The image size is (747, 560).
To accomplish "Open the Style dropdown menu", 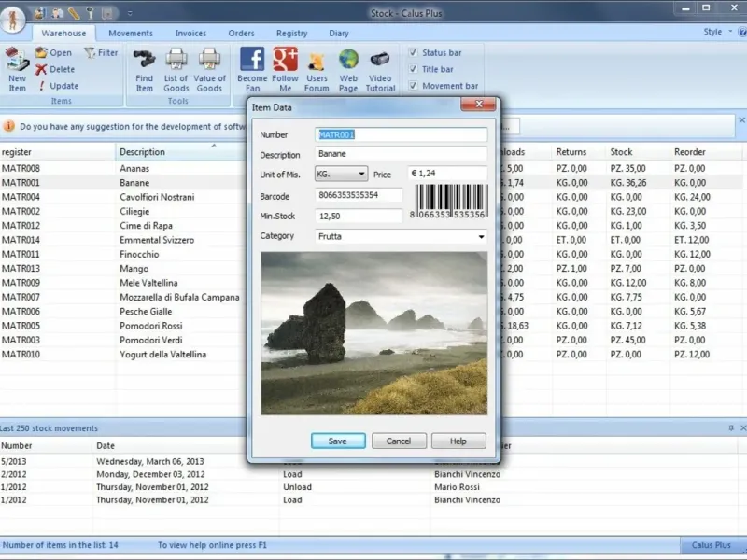I will 717,33.
